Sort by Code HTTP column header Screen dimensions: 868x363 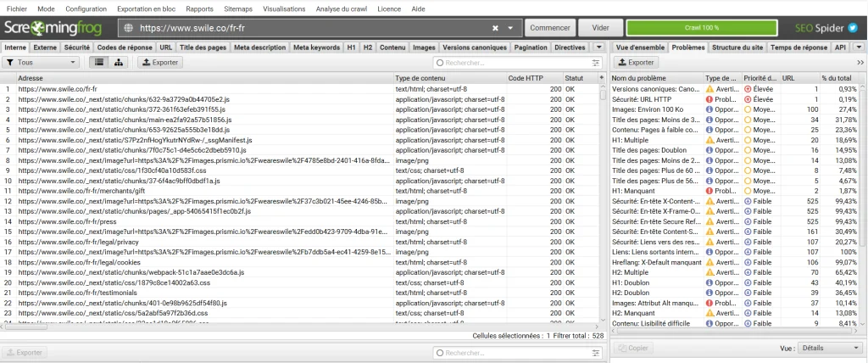(x=535, y=78)
